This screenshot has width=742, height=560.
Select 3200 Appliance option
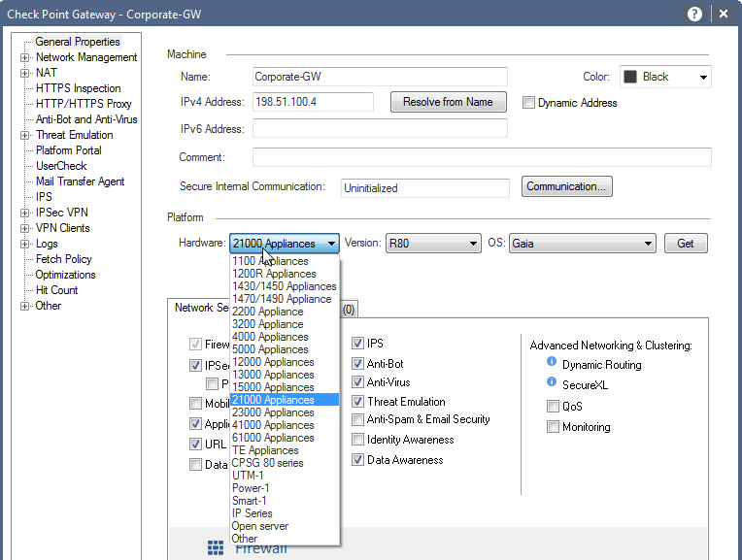(285, 324)
